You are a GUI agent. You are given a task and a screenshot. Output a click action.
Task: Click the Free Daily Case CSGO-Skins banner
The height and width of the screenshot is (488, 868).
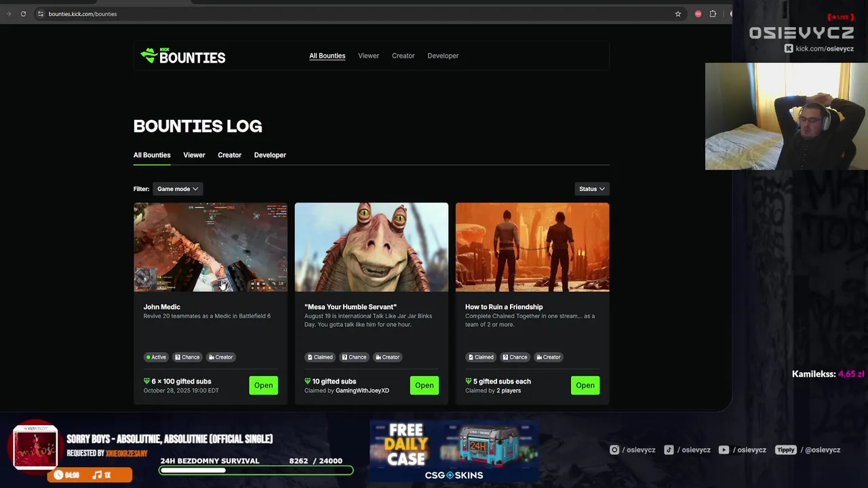[454, 452]
